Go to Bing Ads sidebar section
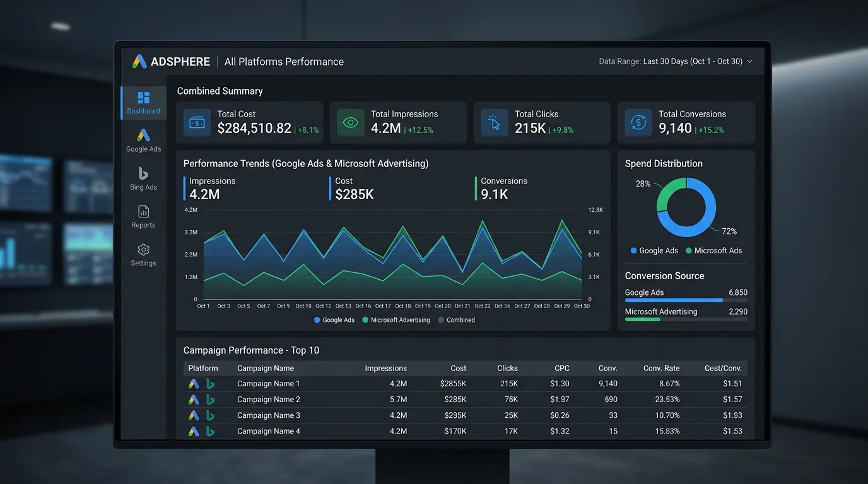This screenshot has height=484, width=868. coord(144,178)
